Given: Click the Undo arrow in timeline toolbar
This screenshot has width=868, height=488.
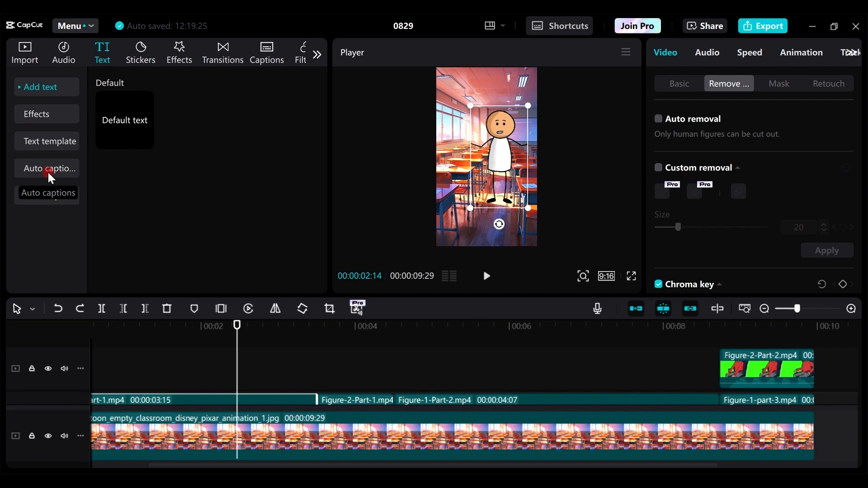Looking at the screenshot, I should [x=58, y=309].
